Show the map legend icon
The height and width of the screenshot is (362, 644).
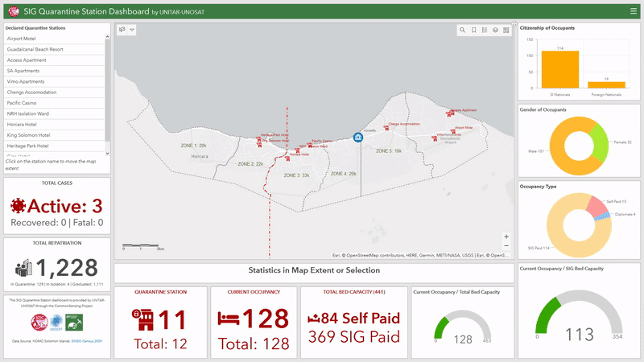(x=485, y=31)
